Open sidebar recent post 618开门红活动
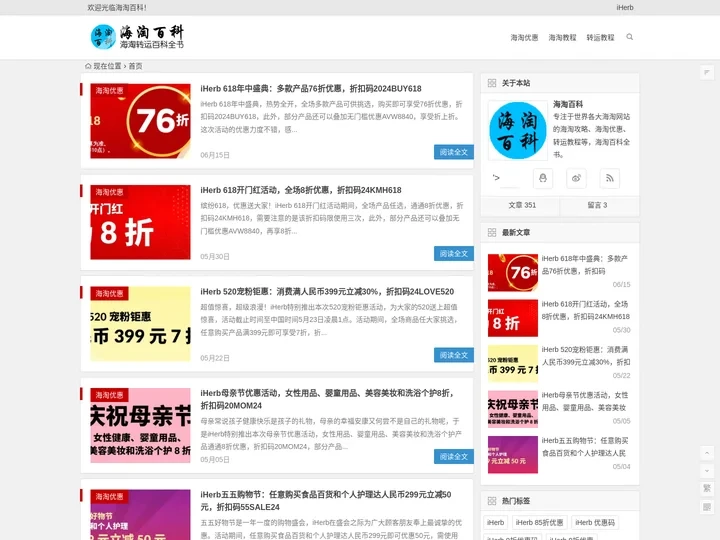The width and height of the screenshot is (720, 540). pyautogui.click(x=585, y=310)
